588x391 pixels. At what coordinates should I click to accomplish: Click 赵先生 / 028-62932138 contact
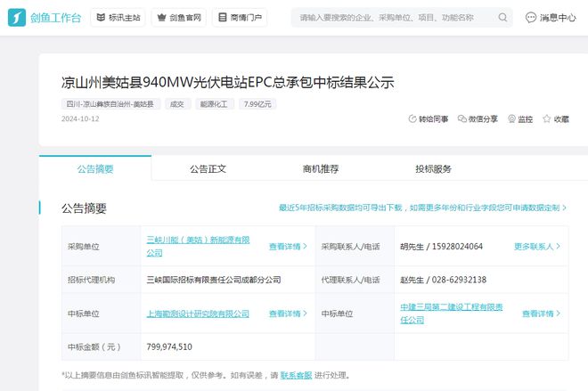pyautogui.click(x=444, y=280)
